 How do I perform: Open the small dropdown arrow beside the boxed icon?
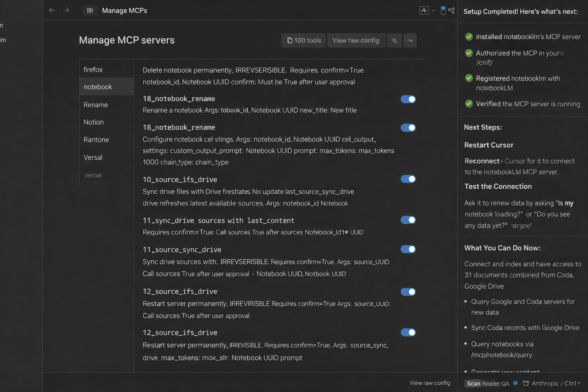pos(433,11)
